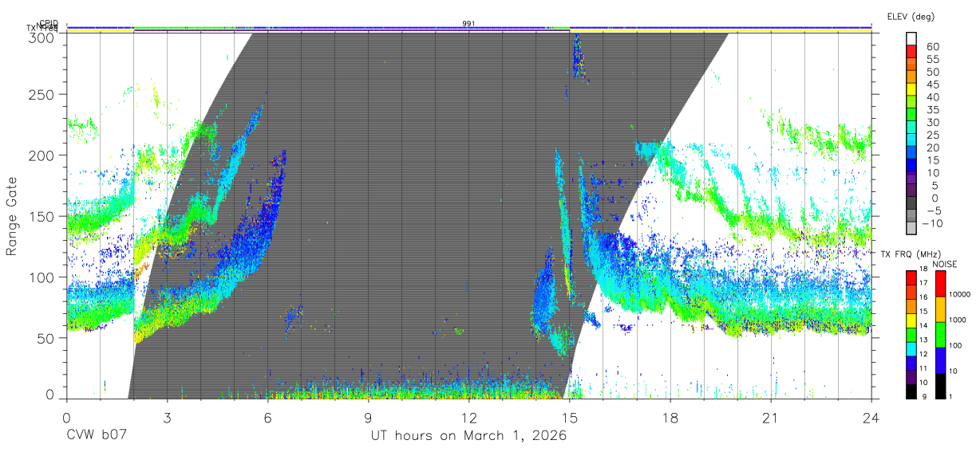This screenshot has width=980, height=452.
Task: Click the "ELEV (deg)" legend title
Action: point(911,16)
